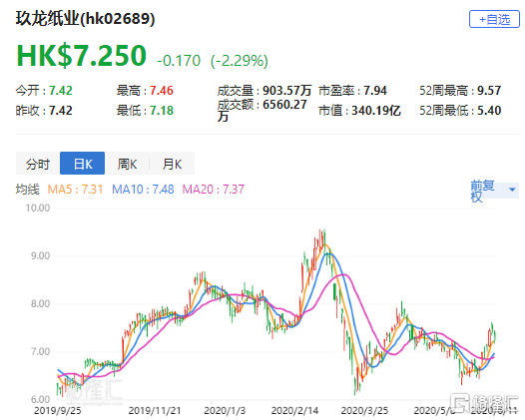Click 最低 value 7.18

(x=162, y=111)
